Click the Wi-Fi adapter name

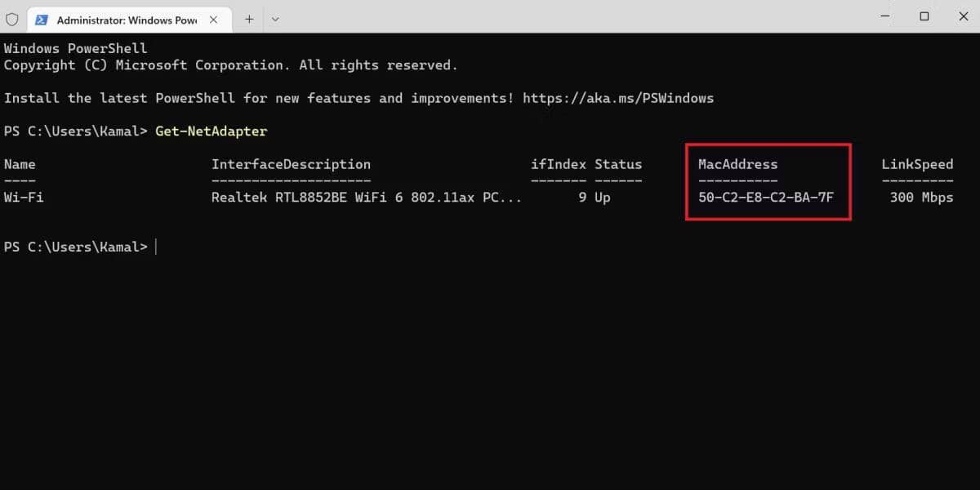coord(24,198)
